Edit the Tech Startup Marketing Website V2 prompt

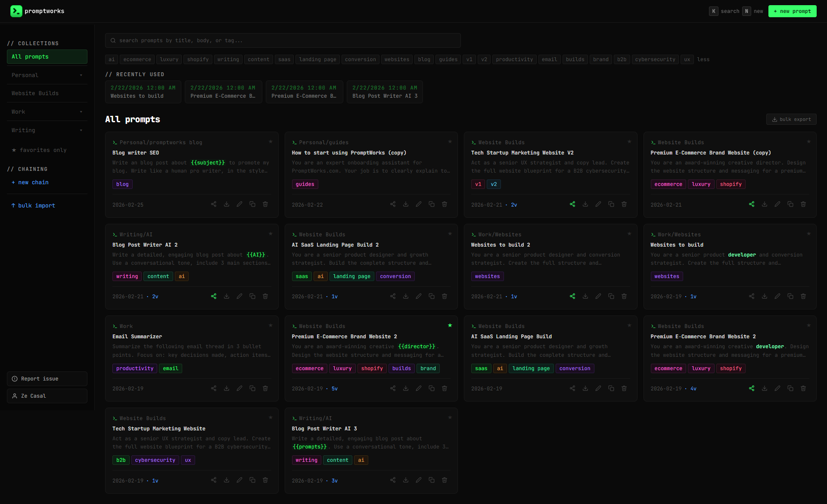(x=598, y=204)
